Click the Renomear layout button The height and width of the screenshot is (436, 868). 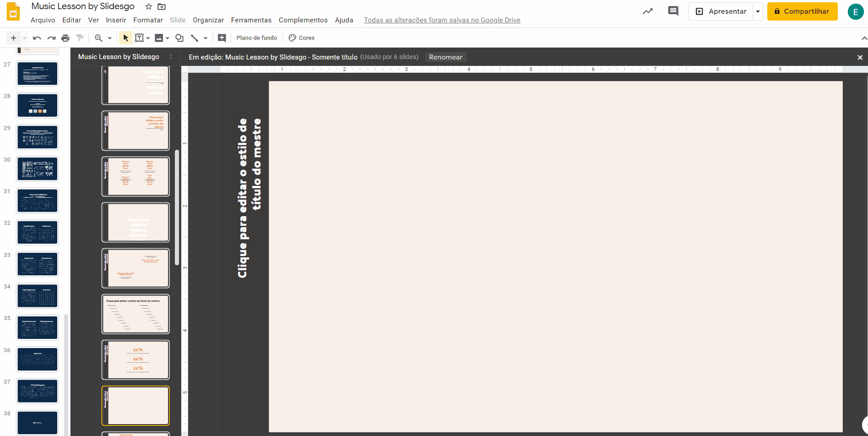click(445, 57)
